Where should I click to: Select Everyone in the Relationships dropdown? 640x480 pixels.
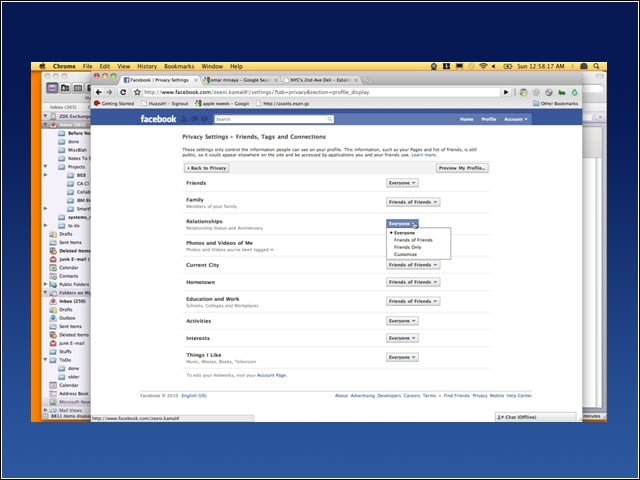point(404,233)
